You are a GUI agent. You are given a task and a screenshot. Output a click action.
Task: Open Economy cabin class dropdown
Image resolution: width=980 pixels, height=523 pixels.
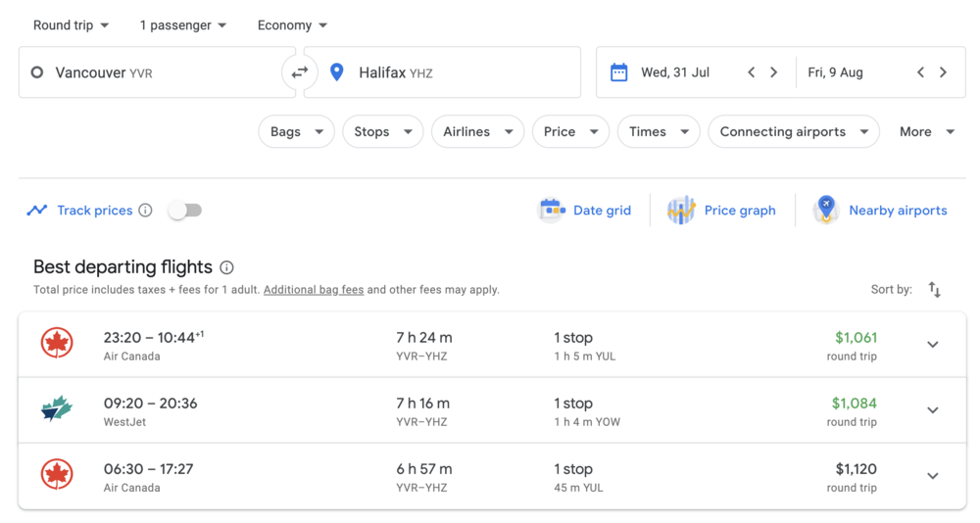(292, 25)
